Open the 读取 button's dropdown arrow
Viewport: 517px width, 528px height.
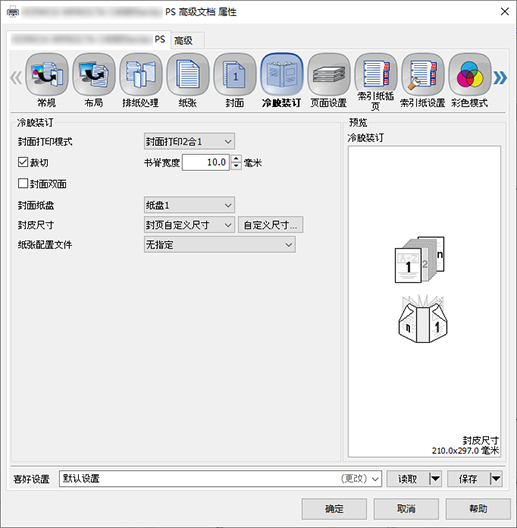point(435,478)
